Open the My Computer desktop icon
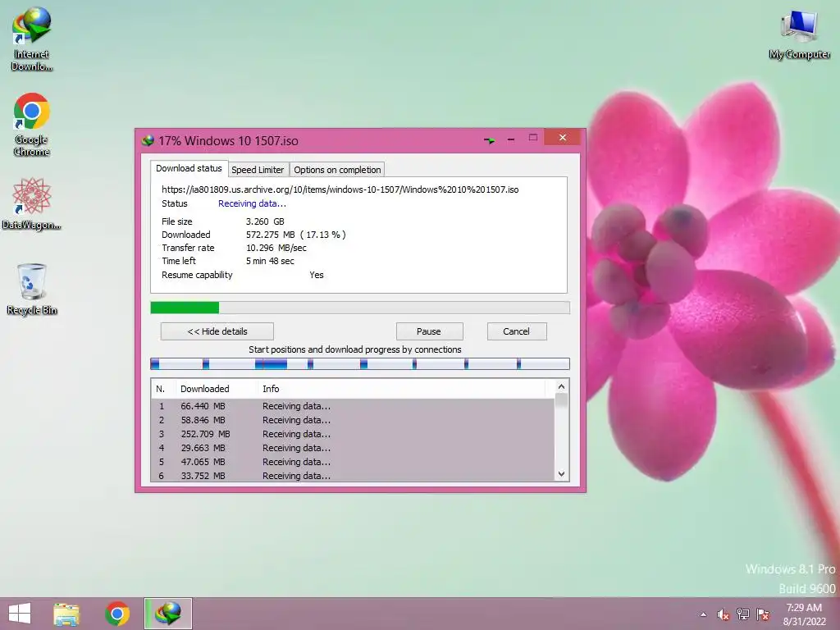The width and height of the screenshot is (840, 630). [799, 34]
